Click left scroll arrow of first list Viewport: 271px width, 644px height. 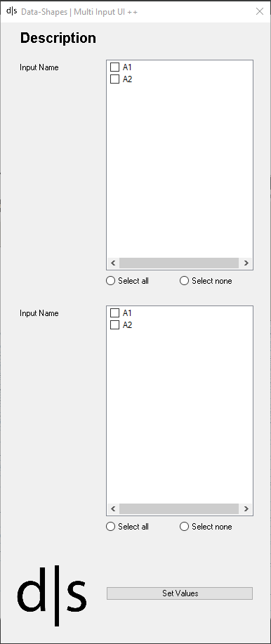[113, 263]
